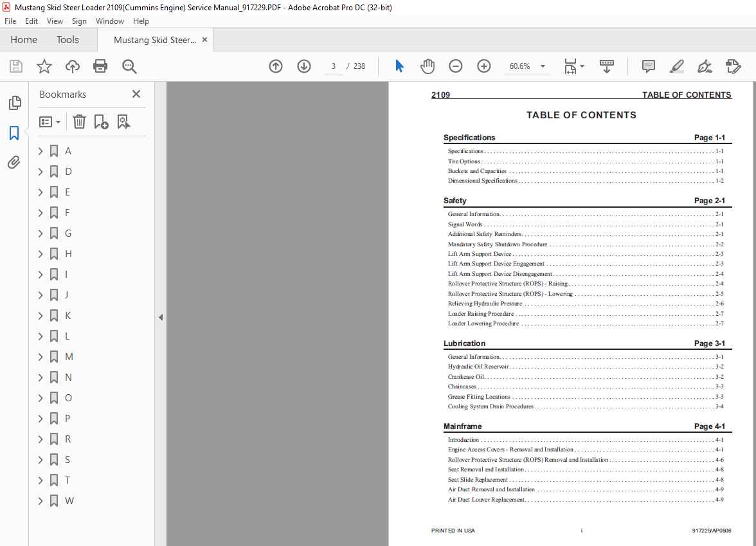Image resolution: width=756 pixels, height=546 pixels.
Task: Open the View menu
Action: tap(55, 21)
